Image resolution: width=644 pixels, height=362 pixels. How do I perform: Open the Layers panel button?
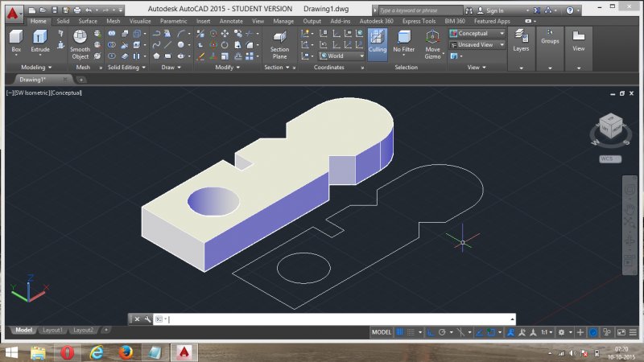(521, 42)
